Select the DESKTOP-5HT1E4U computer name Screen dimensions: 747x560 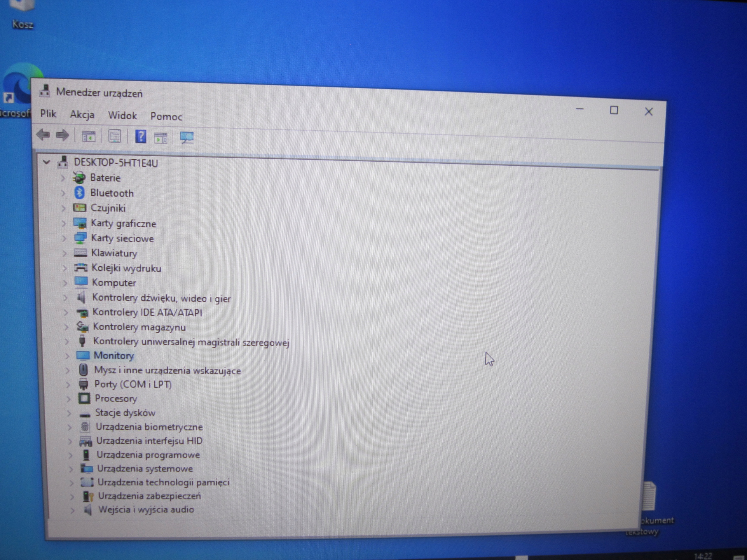coord(116,163)
